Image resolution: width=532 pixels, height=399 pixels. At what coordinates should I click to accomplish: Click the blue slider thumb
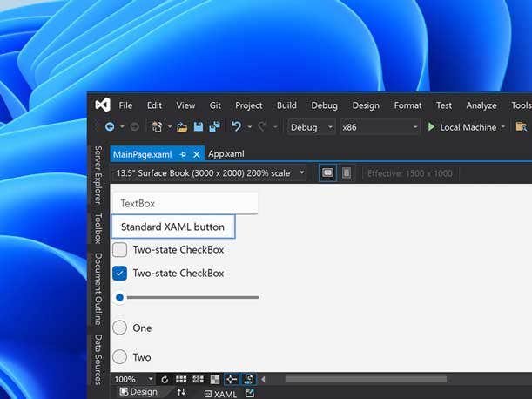click(120, 297)
